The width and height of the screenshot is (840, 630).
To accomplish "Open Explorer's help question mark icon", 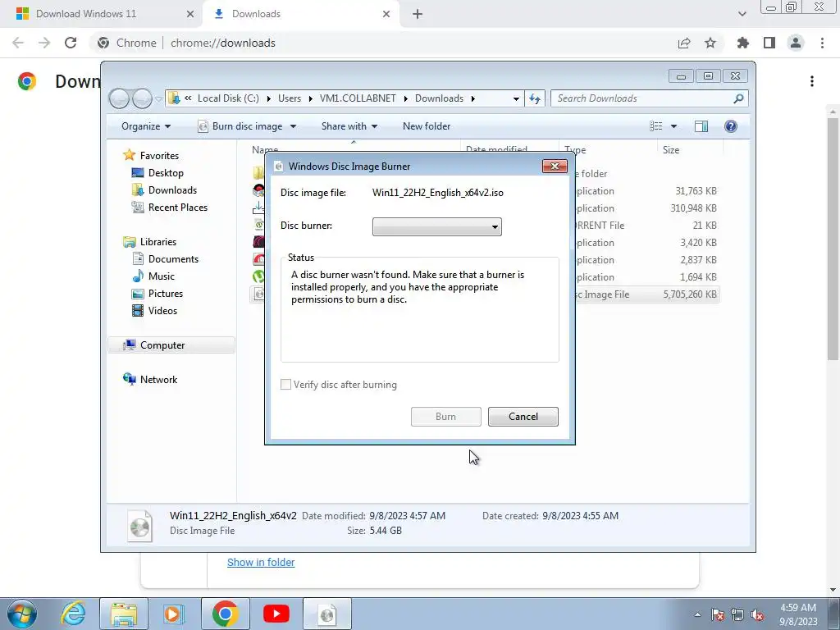I will click(731, 126).
